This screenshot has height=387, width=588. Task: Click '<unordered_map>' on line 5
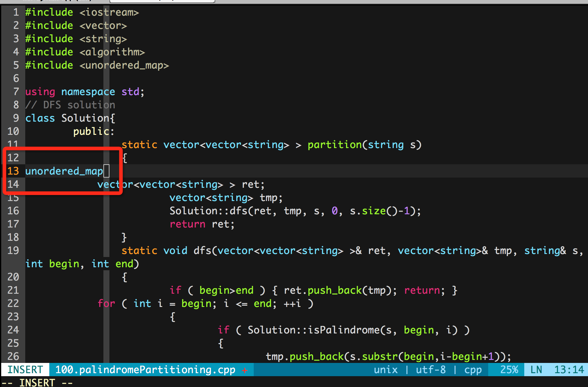[x=124, y=65]
